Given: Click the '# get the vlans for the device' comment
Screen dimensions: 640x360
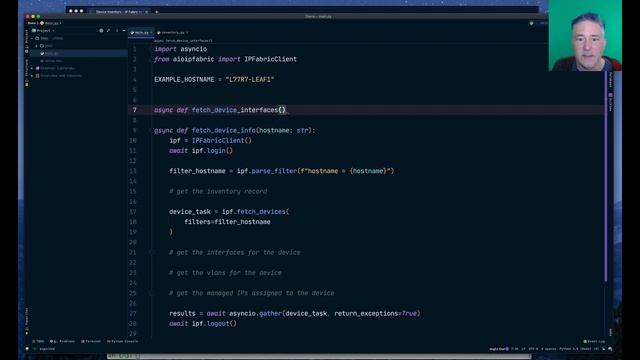Looking at the screenshot, I should point(225,273).
